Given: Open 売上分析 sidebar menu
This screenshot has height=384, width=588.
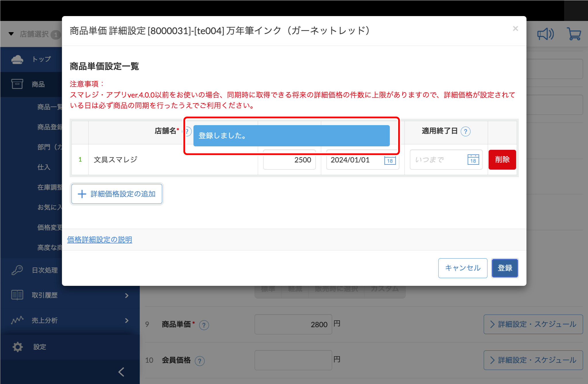Looking at the screenshot, I should 70,320.
